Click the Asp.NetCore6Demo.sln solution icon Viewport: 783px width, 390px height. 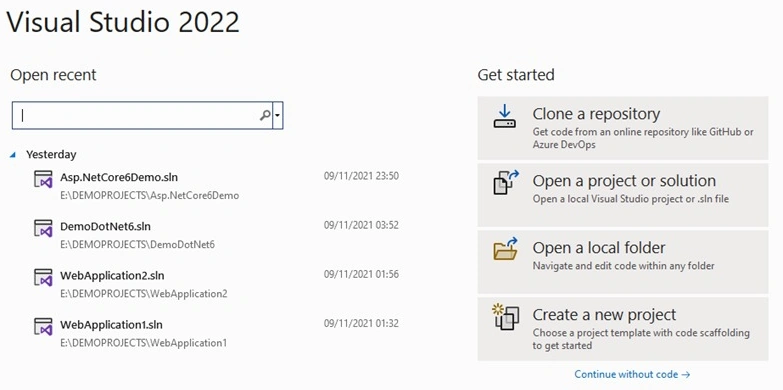tap(43, 179)
